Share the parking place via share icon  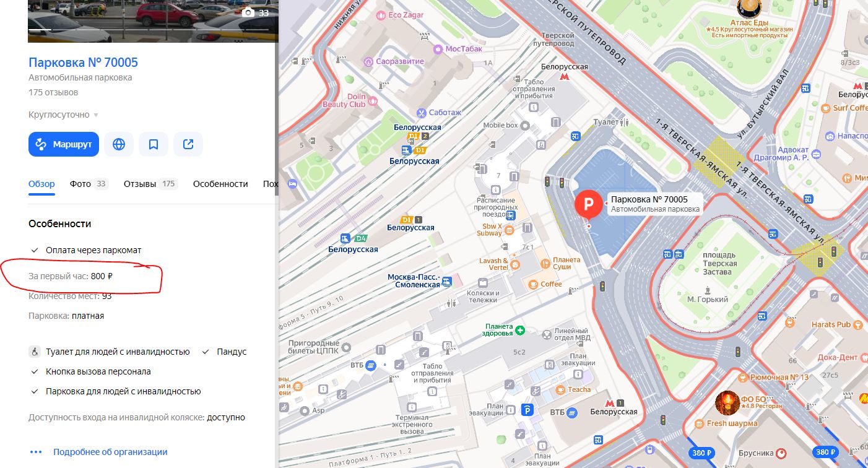coord(188,144)
